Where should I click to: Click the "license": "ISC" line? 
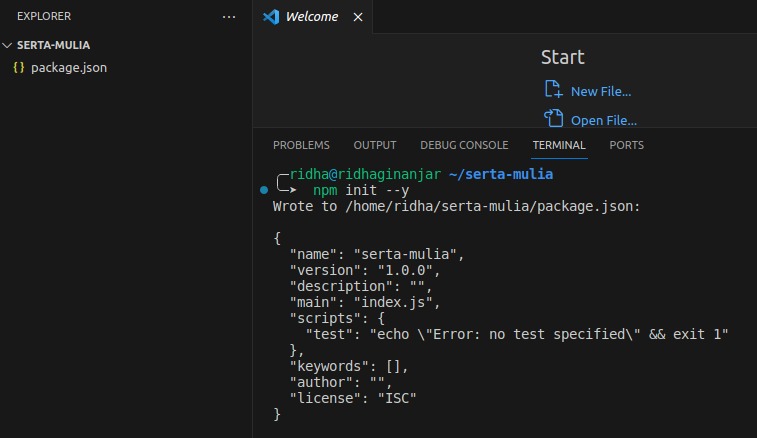coord(353,398)
